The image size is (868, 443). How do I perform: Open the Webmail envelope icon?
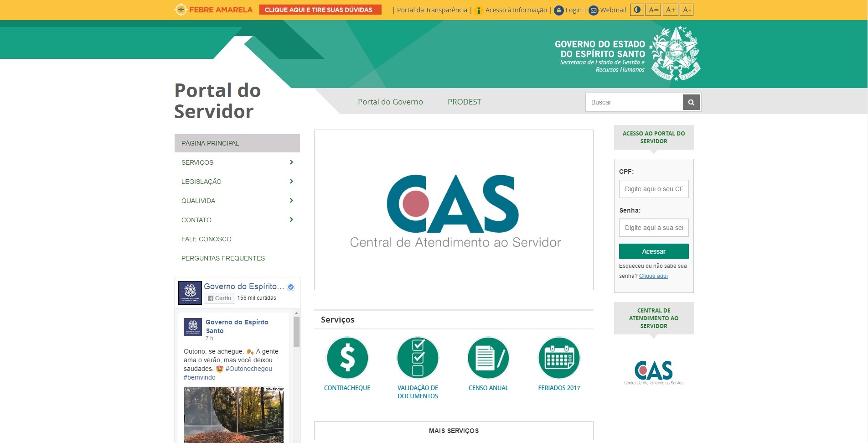pyautogui.click(x=594, y=10)
